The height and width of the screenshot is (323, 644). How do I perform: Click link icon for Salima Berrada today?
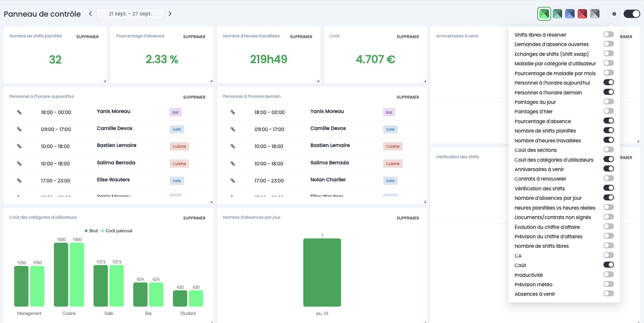pyautogui.click(x=19, y=164)
